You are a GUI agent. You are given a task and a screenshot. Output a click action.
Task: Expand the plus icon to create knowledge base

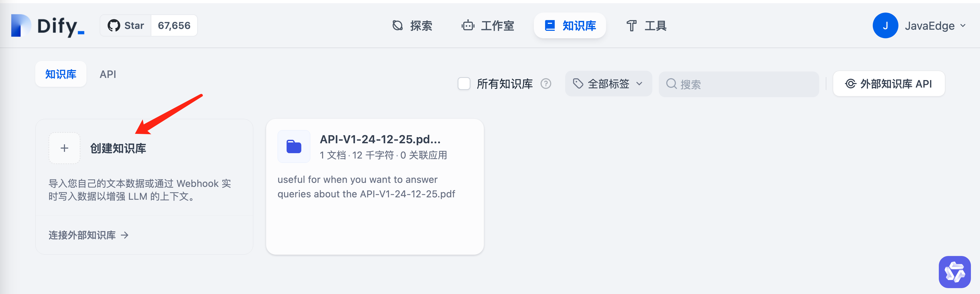click(x=64, y=148)
